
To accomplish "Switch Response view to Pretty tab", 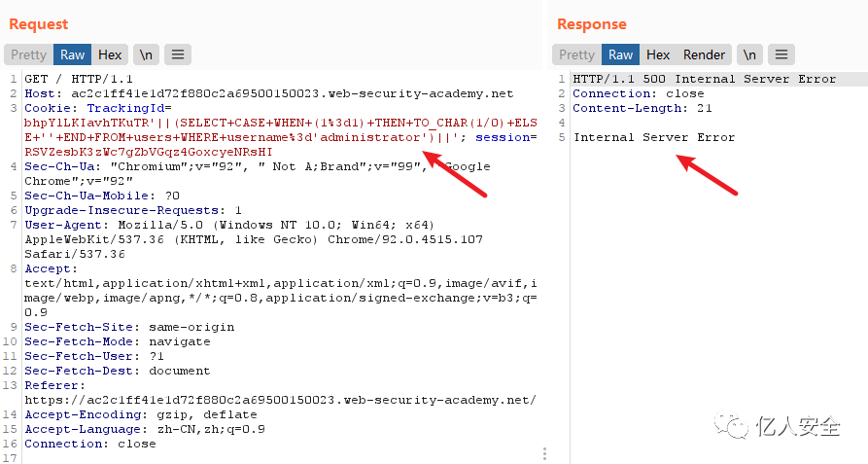I will pyautogui.click(x=576, y=54).
